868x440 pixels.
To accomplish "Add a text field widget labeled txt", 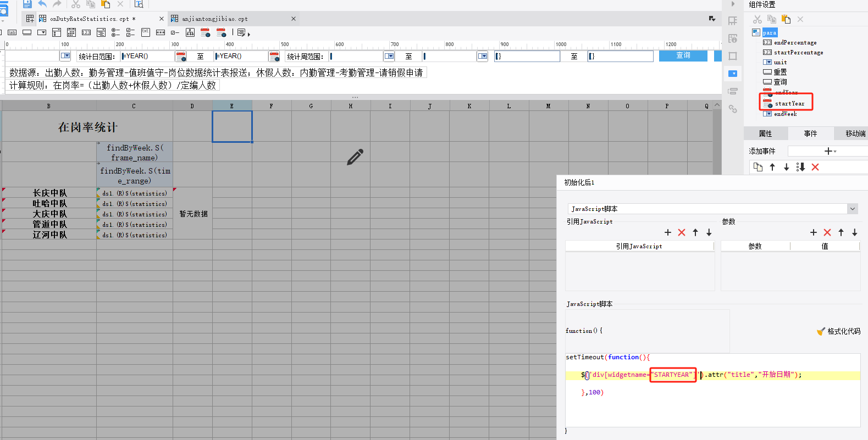I will click(146, 32).
